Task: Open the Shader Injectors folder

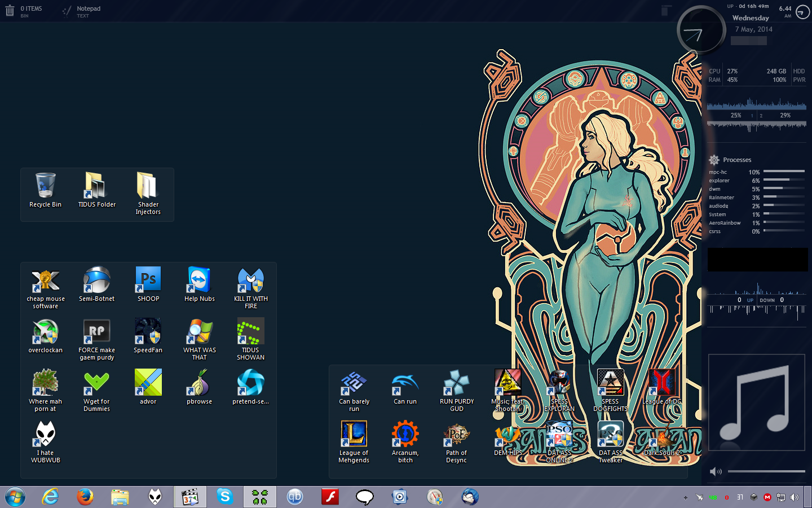Action: [148, 194]
